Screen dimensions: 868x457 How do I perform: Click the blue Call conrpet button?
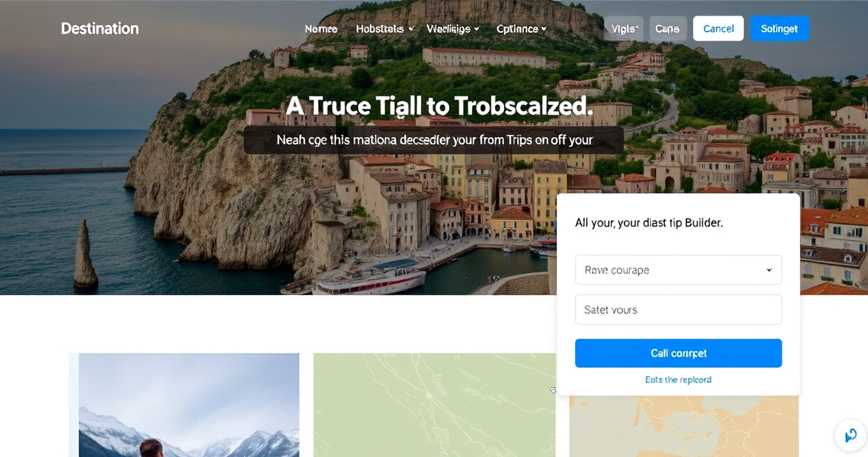pyautogui.click(x=678, y=353)
